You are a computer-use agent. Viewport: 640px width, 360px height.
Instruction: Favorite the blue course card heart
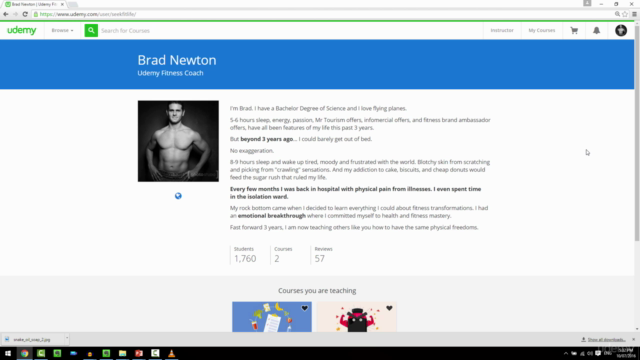coord(304,308)
